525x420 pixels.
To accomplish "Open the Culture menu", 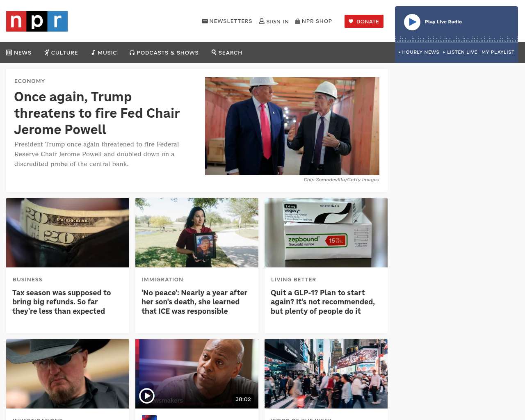I will 61,52.
